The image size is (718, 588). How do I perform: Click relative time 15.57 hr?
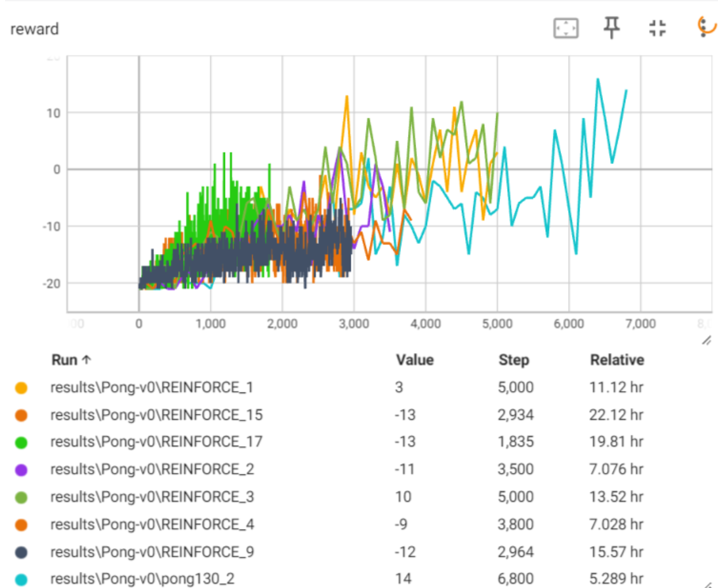click(616, 552)
